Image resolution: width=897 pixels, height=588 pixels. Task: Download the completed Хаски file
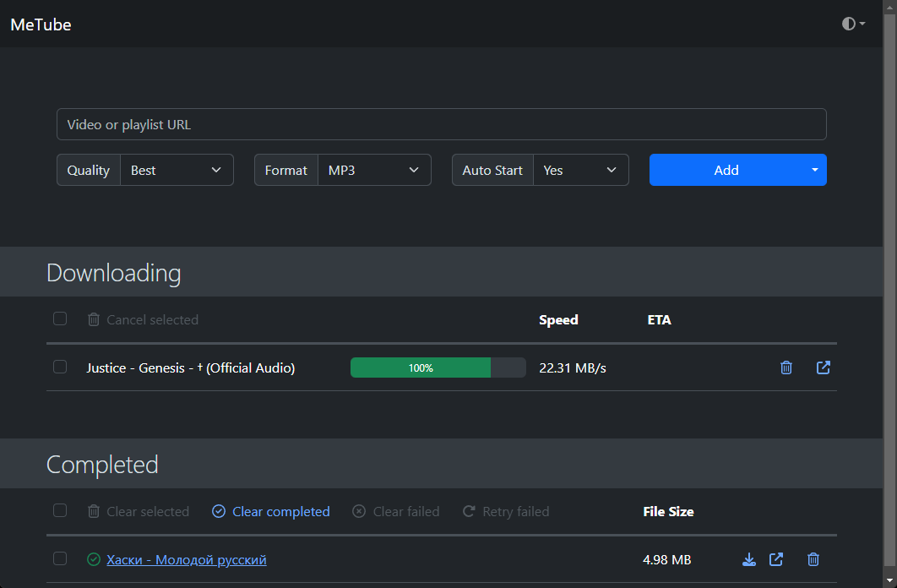coord(748,559)
